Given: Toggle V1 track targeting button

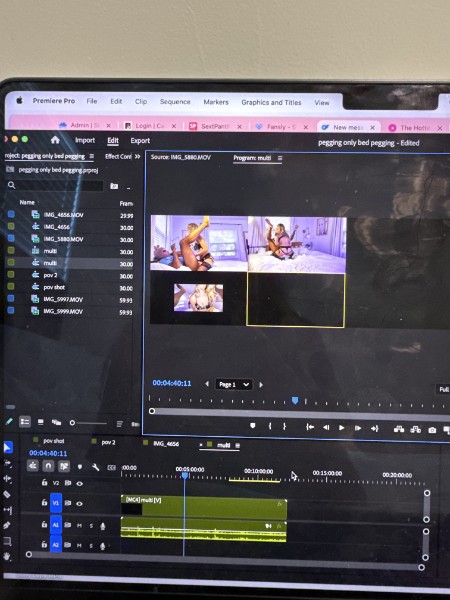Looking at the screenshot, I should tap(56, 503).
